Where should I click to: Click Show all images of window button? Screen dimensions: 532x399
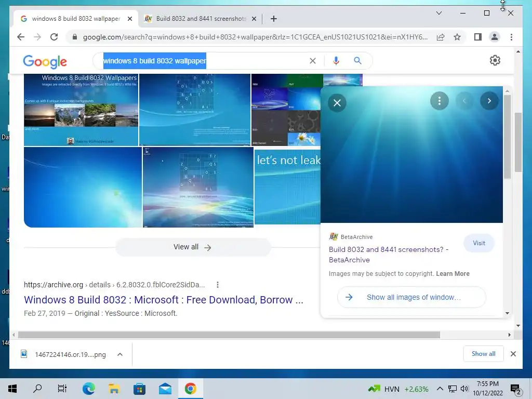click(411, 297)
